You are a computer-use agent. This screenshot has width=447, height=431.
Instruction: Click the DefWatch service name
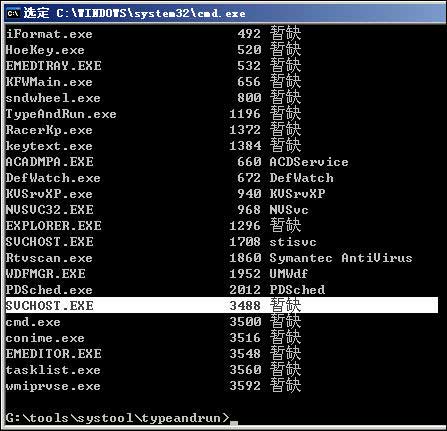pyautogui.click(x=302, y=178)
